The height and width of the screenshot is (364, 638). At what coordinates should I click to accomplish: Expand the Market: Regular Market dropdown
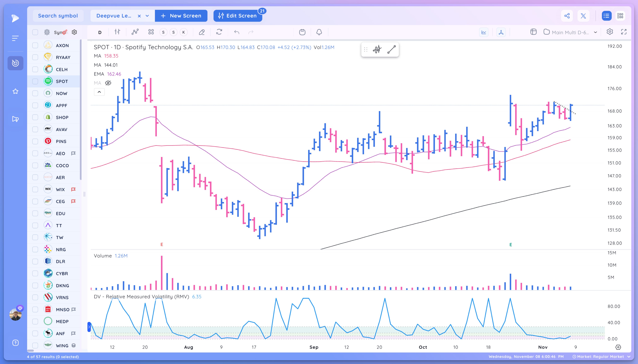pos(629,356)
